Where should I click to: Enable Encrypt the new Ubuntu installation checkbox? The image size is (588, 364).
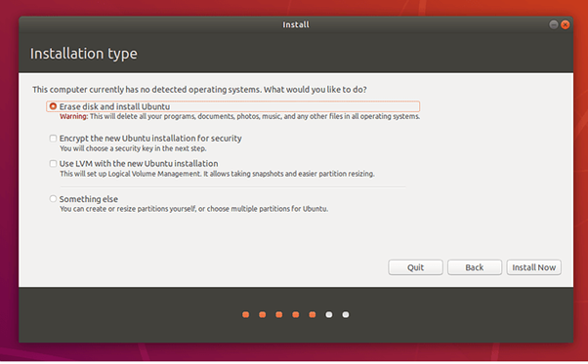click(x=53, y=139)
